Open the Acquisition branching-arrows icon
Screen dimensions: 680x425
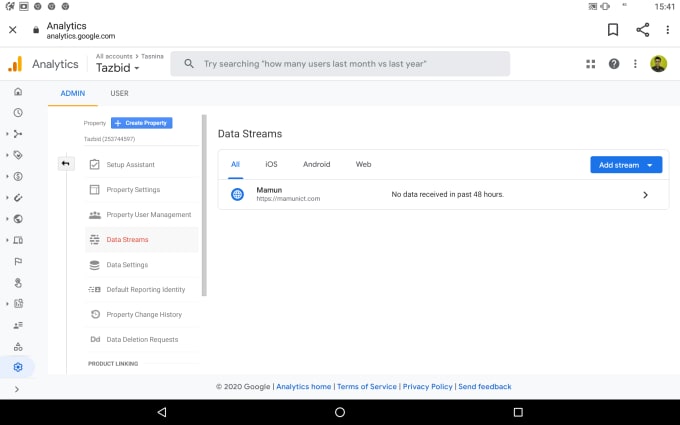pos(18,134)
